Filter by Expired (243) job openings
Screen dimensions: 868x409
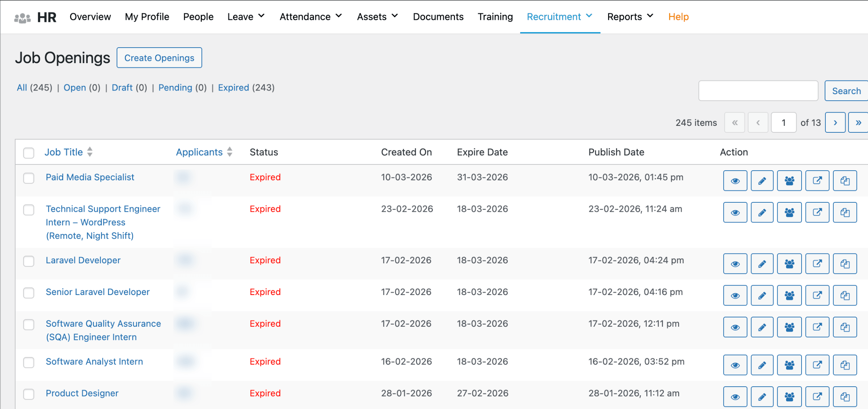point(233,88)
